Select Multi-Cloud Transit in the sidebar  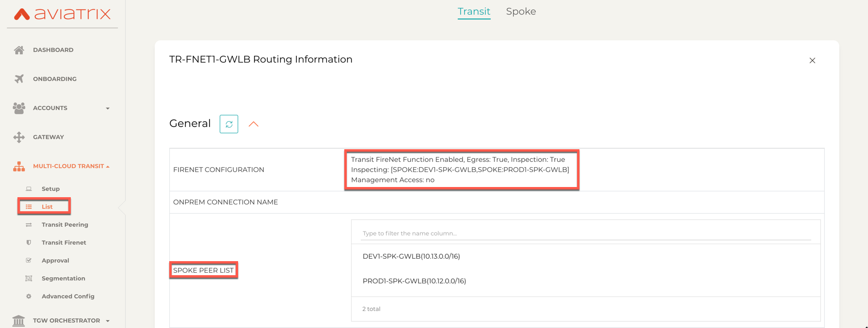point(68,166)
